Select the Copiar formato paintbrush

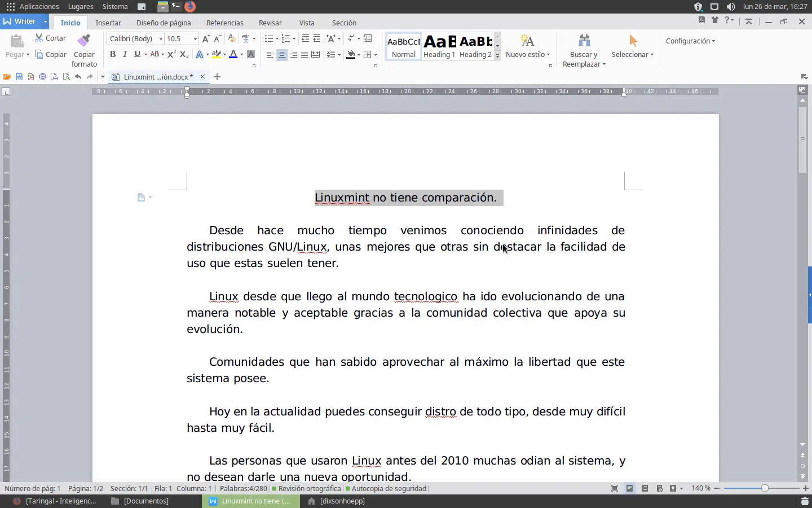84,50
